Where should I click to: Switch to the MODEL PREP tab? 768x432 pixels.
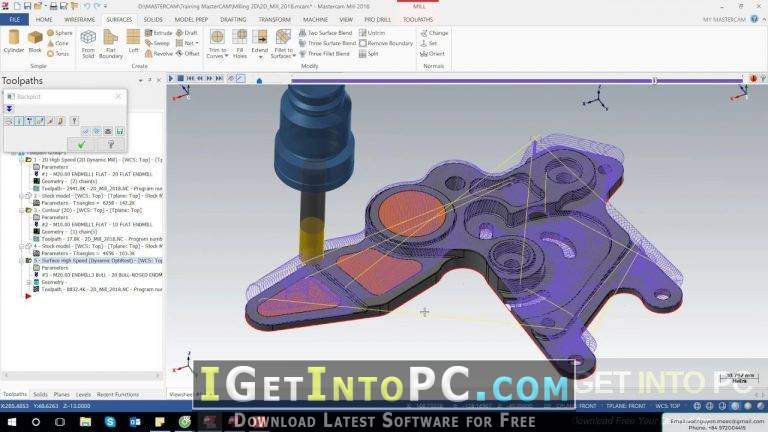[191, 20]
